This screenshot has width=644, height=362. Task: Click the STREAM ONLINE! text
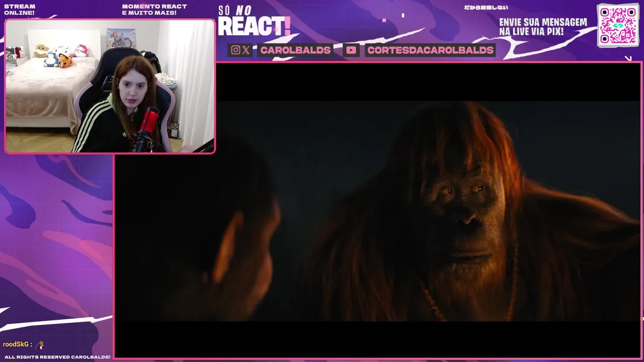pyautogui.click(x=20, y=10)
